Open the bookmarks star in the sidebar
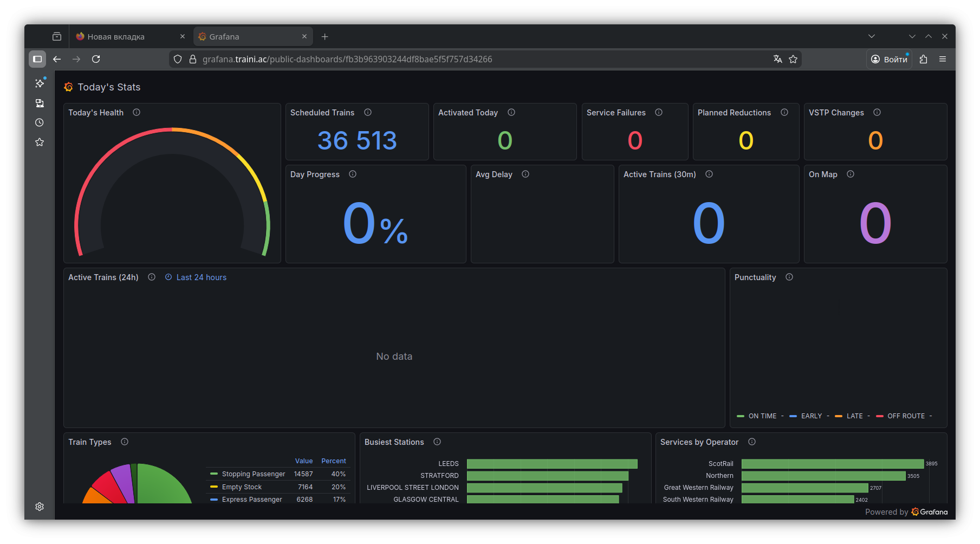980x544 pixels. (x=40, y=143)
